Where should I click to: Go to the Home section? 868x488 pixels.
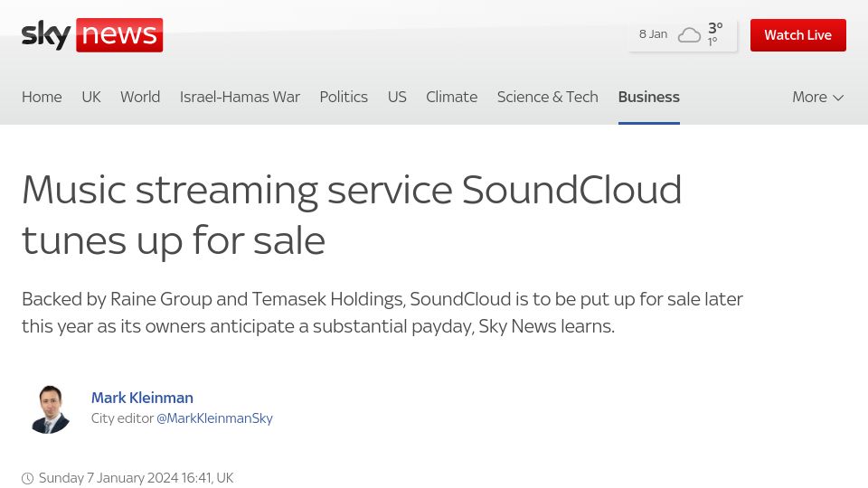[x=42, y=97]
